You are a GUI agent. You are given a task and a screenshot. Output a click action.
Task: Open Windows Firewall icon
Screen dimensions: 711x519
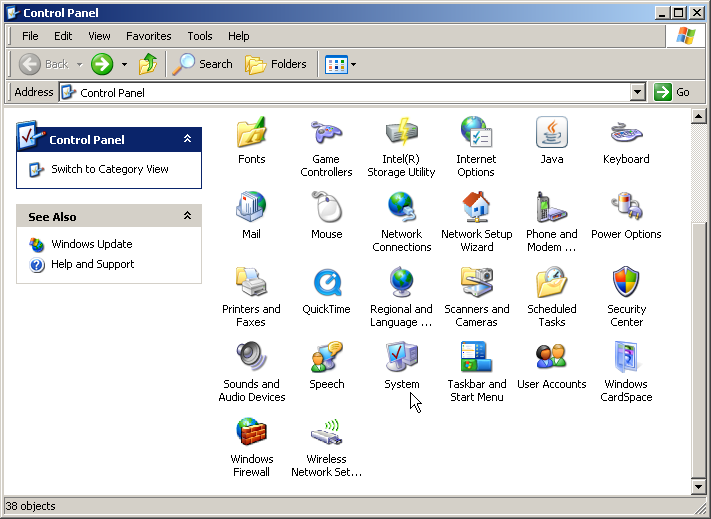coord(251,432)
